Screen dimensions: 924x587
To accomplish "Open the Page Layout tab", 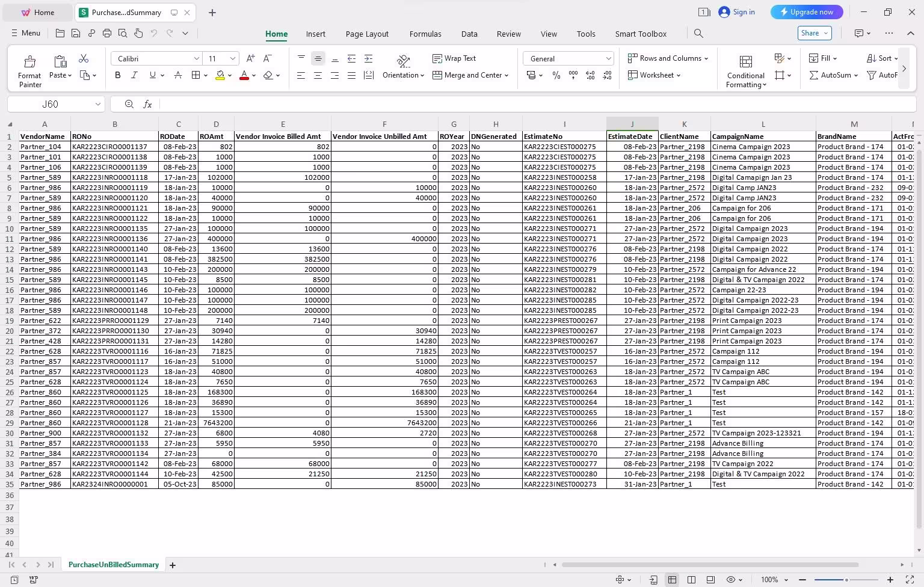I will [367, 34].
